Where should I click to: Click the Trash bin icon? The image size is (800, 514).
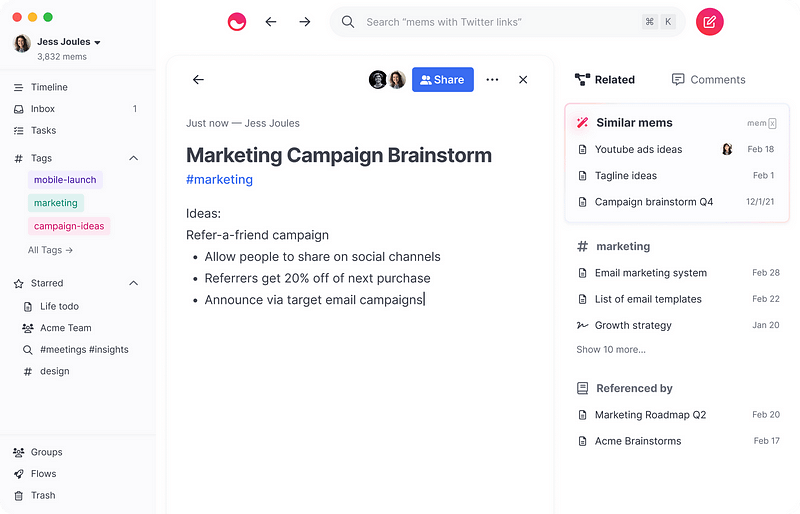click(18, 496)
